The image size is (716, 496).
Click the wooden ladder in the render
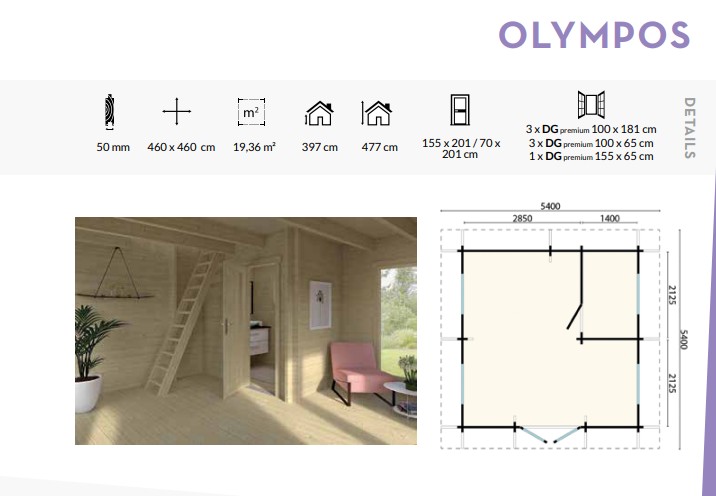(183, 322)
